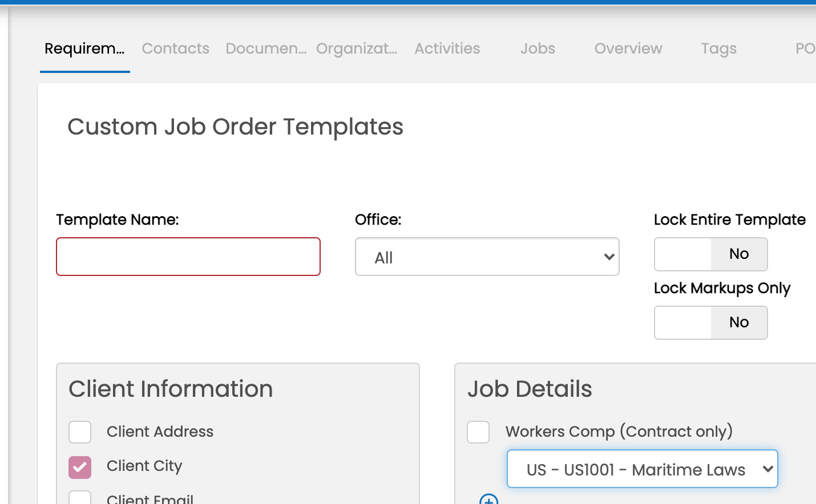Image resolution: width=816 pixels, height=504 pixels.
Task: Open the Office dropdown
Action: 487,257
